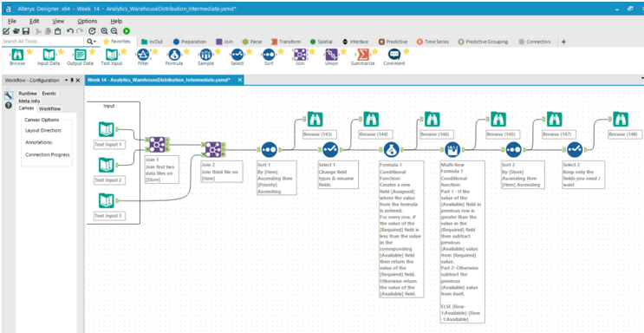Pick the Summarize tool icon
Screen dimensions: 644x333
pos(362,55)
